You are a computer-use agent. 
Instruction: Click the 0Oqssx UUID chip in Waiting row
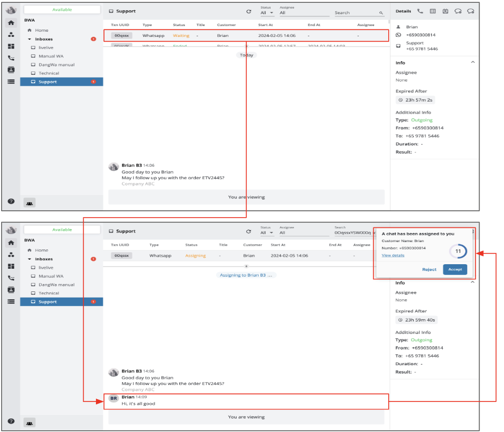click(x=121, y=36)
